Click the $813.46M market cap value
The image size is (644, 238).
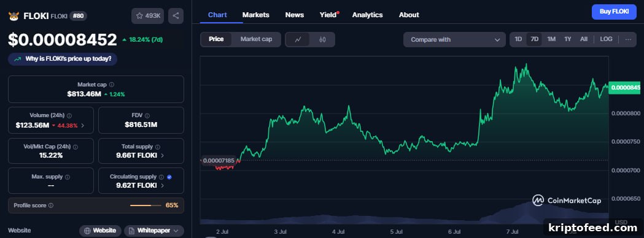[x=84, y=94]
